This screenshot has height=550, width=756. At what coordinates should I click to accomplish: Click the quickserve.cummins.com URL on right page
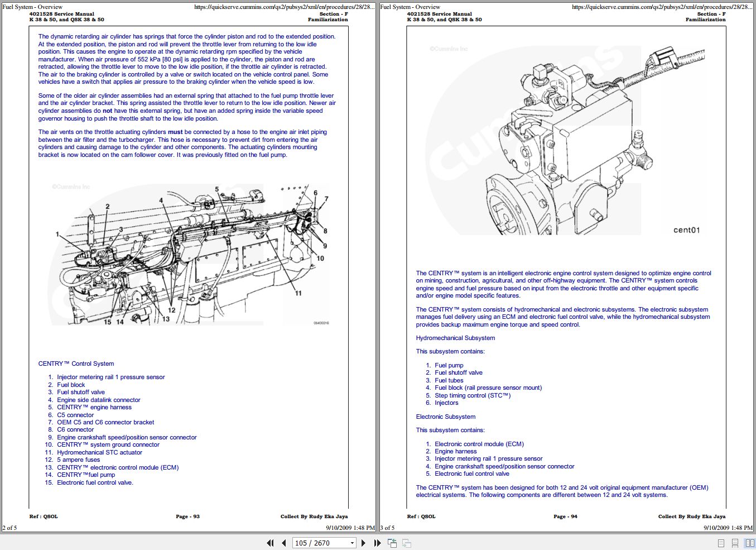click(x=662, y=7)
